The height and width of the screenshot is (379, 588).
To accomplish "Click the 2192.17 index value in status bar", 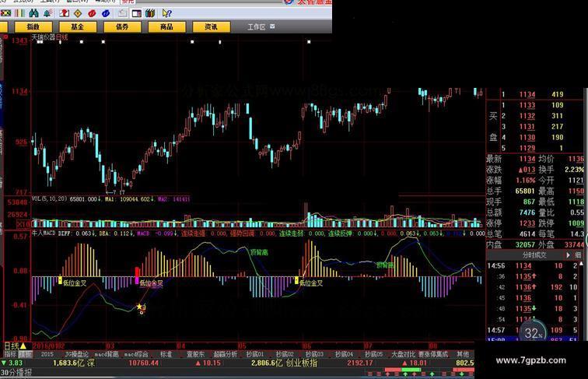I will [359, 363].
